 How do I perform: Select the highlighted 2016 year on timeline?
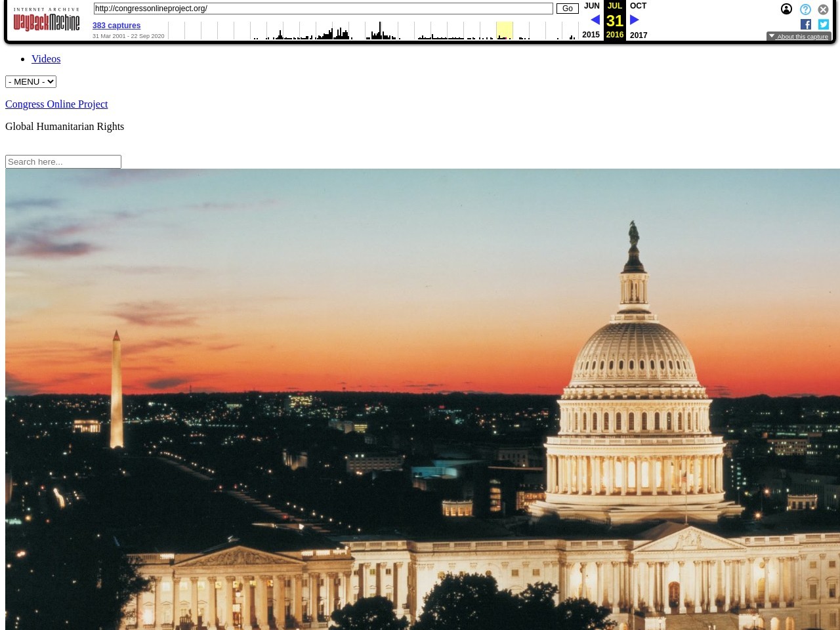(504, 30)
